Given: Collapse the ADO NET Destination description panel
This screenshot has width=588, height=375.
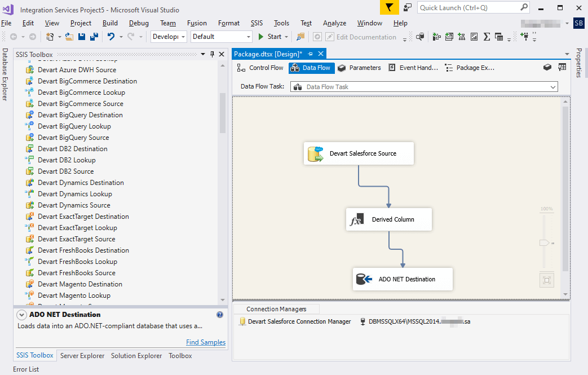Looking at the screenshot, I should point(21,315).
